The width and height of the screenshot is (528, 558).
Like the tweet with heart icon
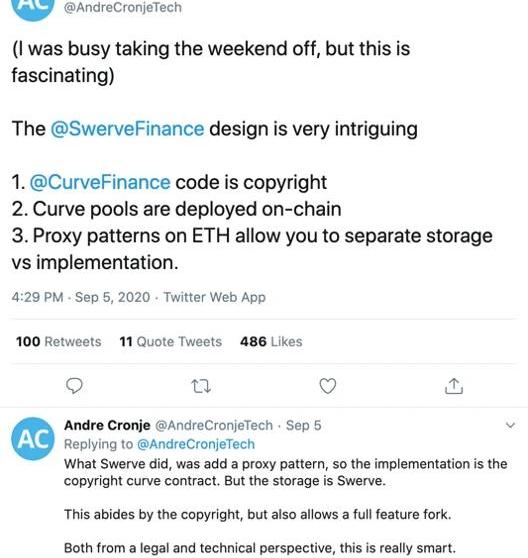(x=328, y=386)
